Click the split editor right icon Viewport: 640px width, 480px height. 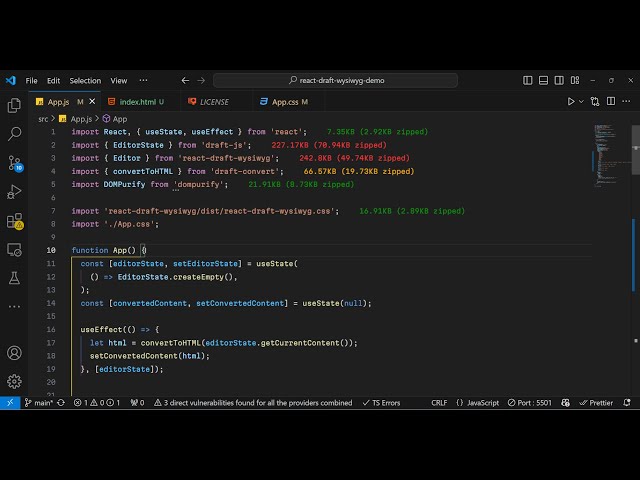pos(611,101)
